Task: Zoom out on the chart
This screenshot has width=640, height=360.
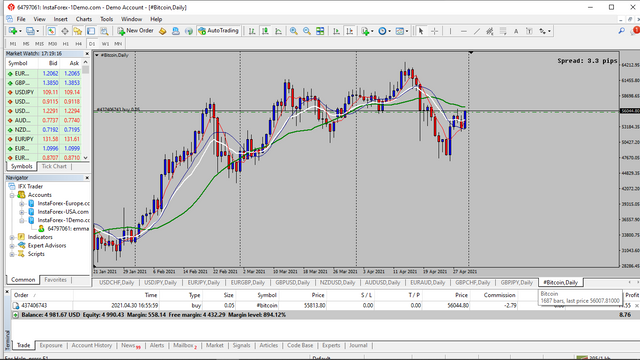Action: 307,31
